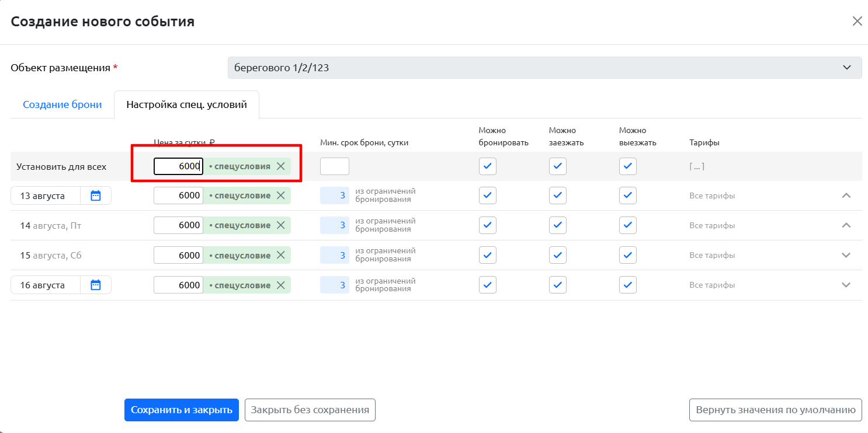The width and height of the screenshot is (868, 433).
Task: Uncheck Можно выезжать for 13 августа
Action: (x=628, y=195)
